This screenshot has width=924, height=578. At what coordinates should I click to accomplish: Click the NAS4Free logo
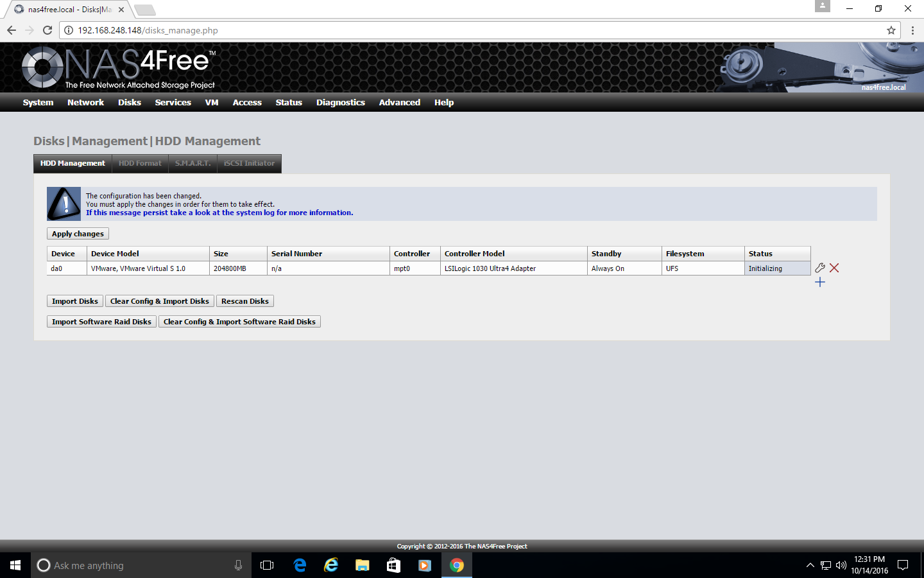click(x=119, y=67)
